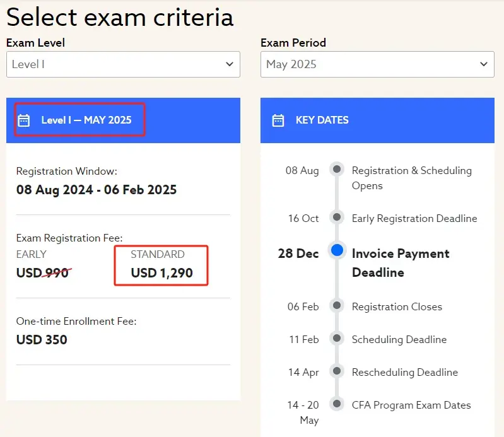Click the Early Registration Deadline label
Image resolution: width=504 pixels, height=437 pixels.
(414, 218)
